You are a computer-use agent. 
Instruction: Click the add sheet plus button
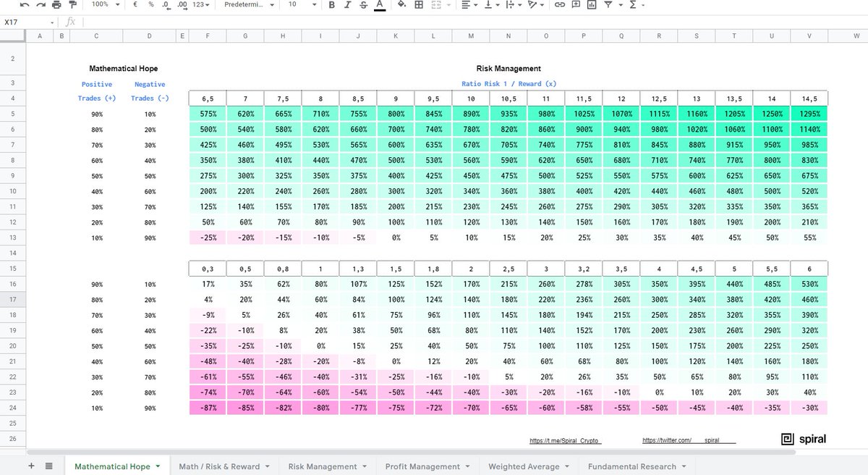click(31, 466)
